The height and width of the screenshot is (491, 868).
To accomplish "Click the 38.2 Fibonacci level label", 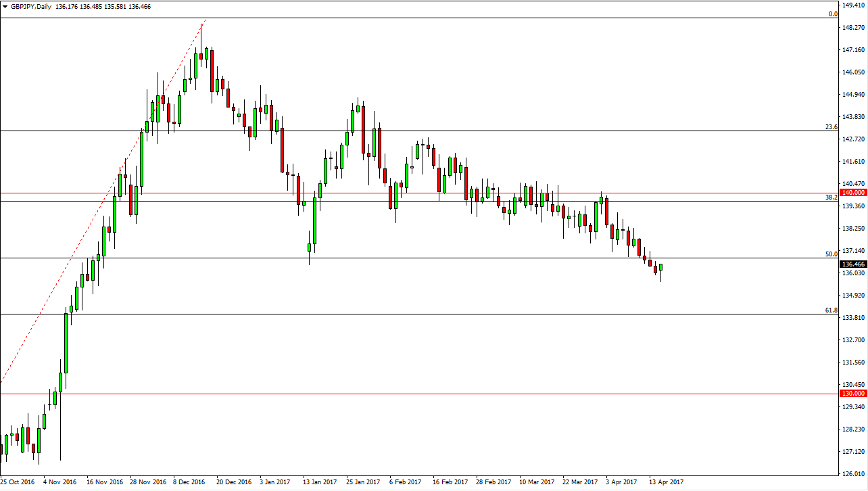I will pos(831,197).
